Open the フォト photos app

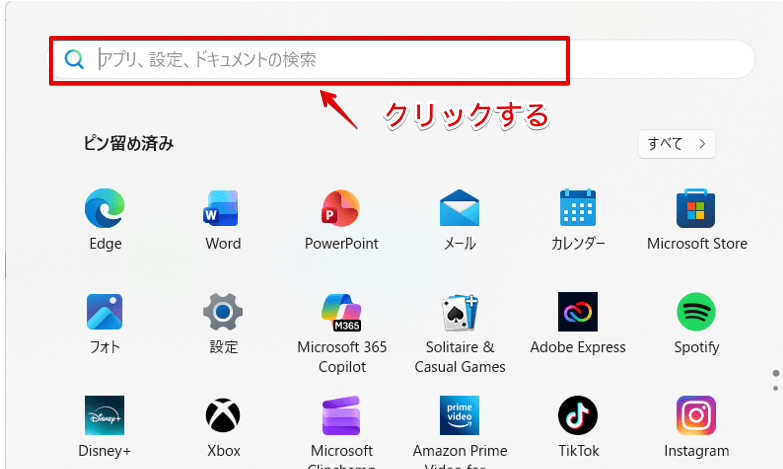105,322
